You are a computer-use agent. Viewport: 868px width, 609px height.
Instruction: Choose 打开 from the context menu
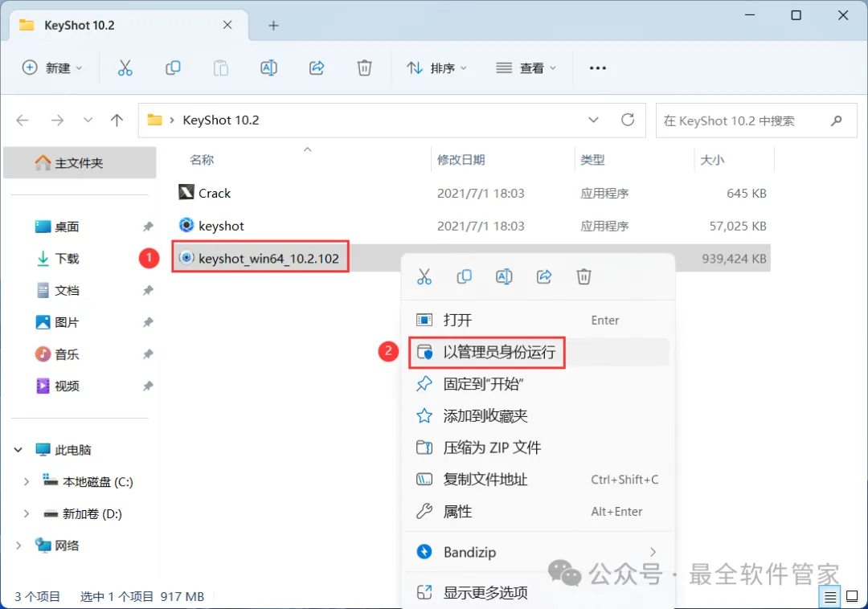pos(538,321)
